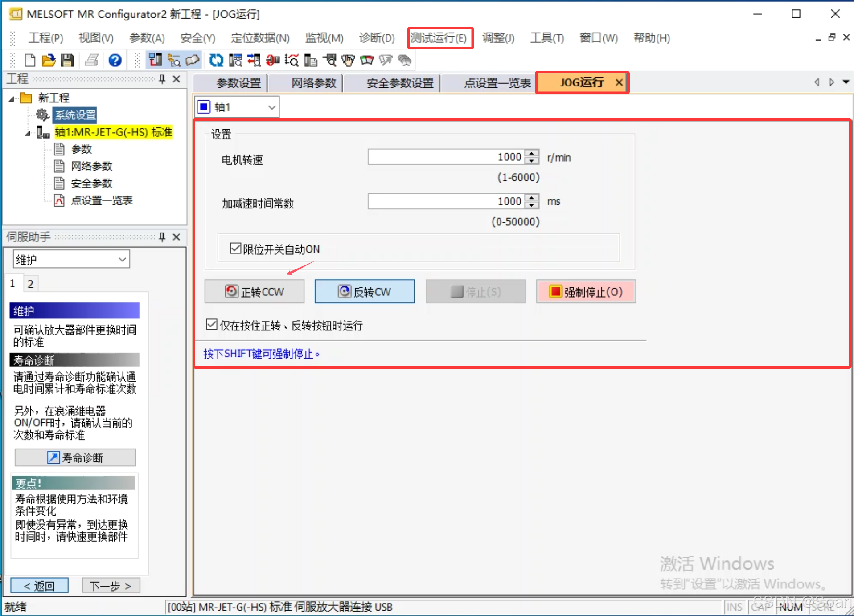
Task: Click the red and blue arrows toolbar icon
Action: (254, 60)
